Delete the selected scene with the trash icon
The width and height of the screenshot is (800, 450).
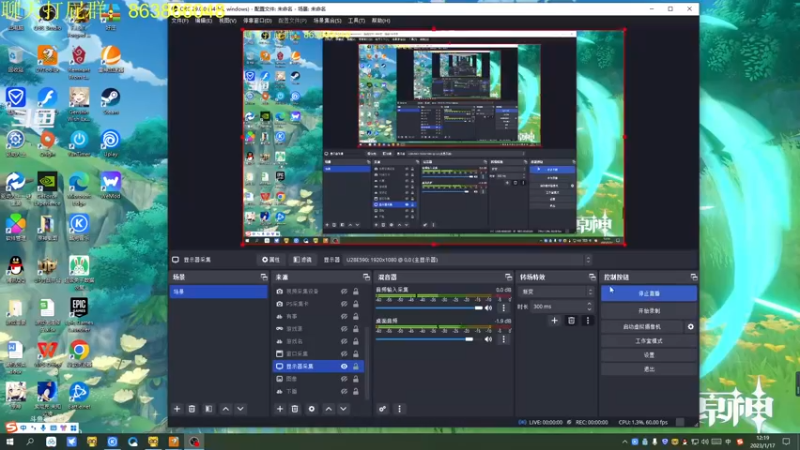tap(192, 409)
